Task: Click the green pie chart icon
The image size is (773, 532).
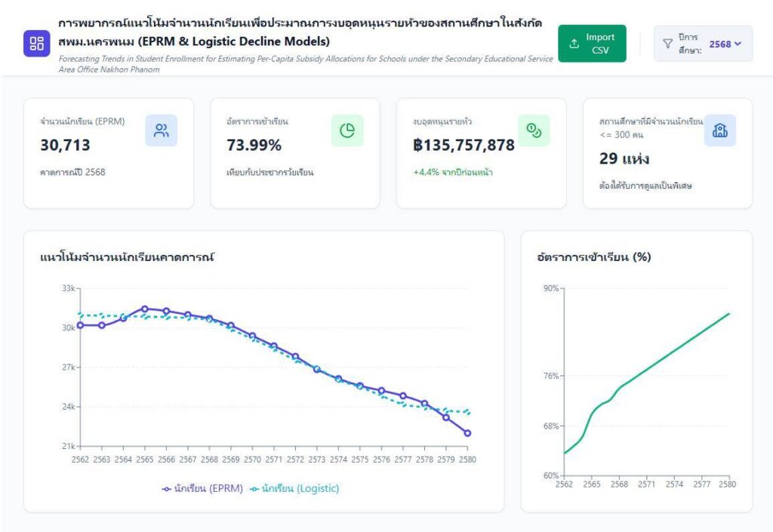Action: 347,131
